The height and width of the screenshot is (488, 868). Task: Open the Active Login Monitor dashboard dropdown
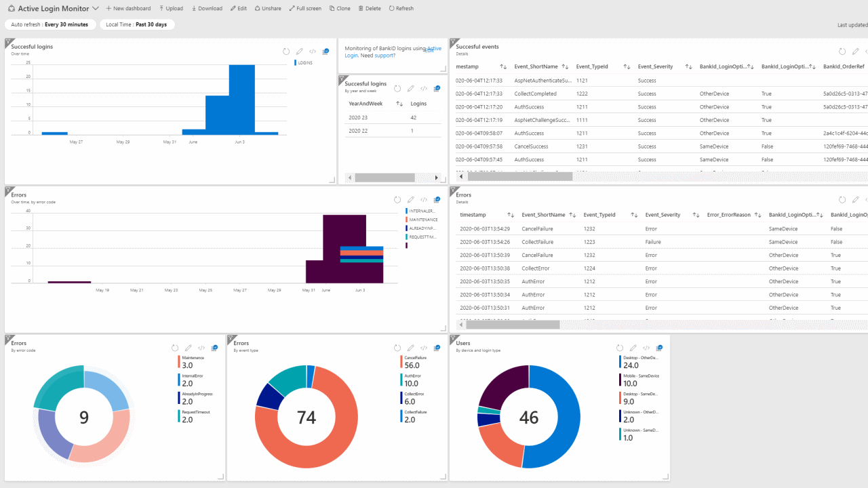click(95, 8)
